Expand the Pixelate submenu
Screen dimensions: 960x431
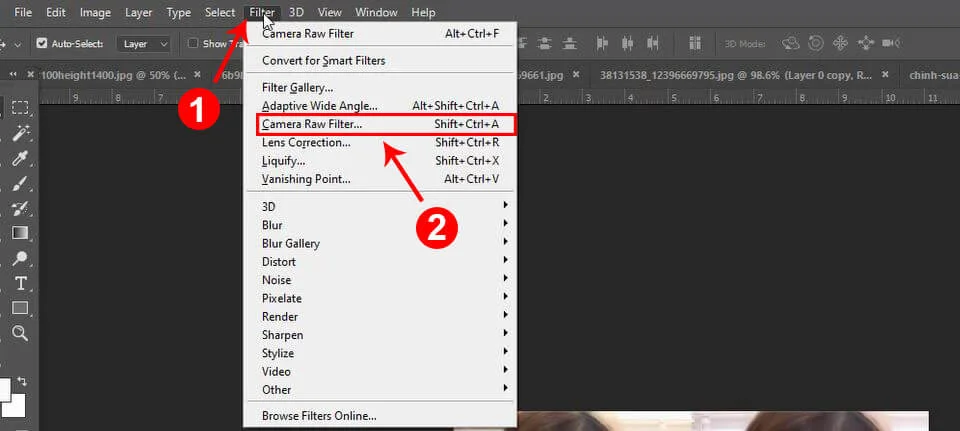click(x=380, y=298)
